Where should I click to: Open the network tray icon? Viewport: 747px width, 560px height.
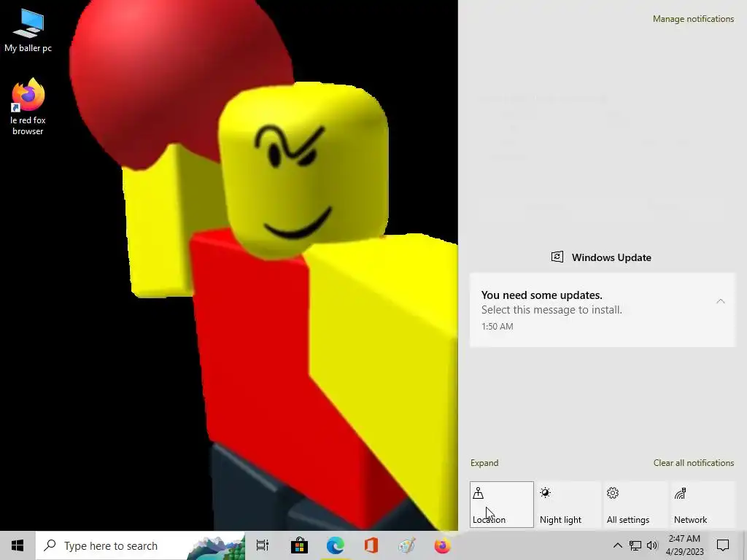[635, 545]
